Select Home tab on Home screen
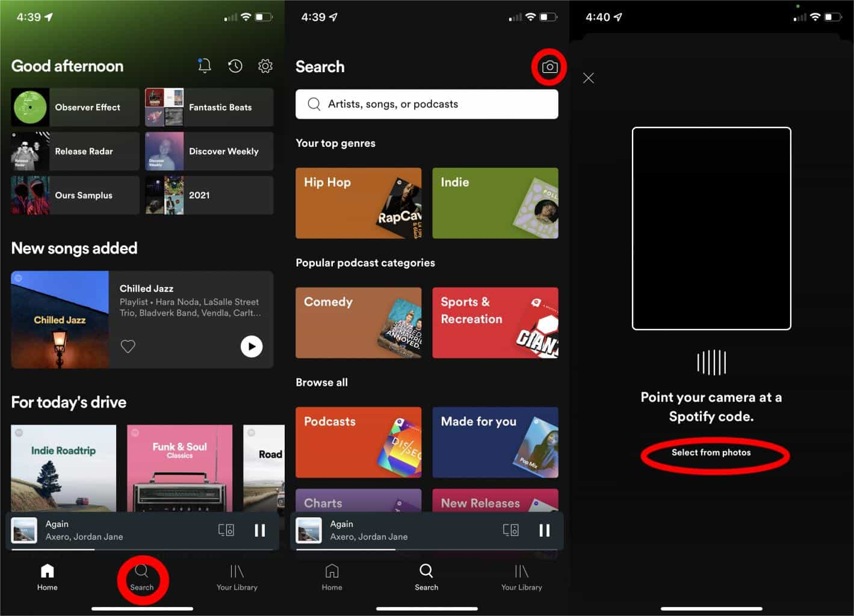This screenshot has width=854, height=616. pos(47,577)
